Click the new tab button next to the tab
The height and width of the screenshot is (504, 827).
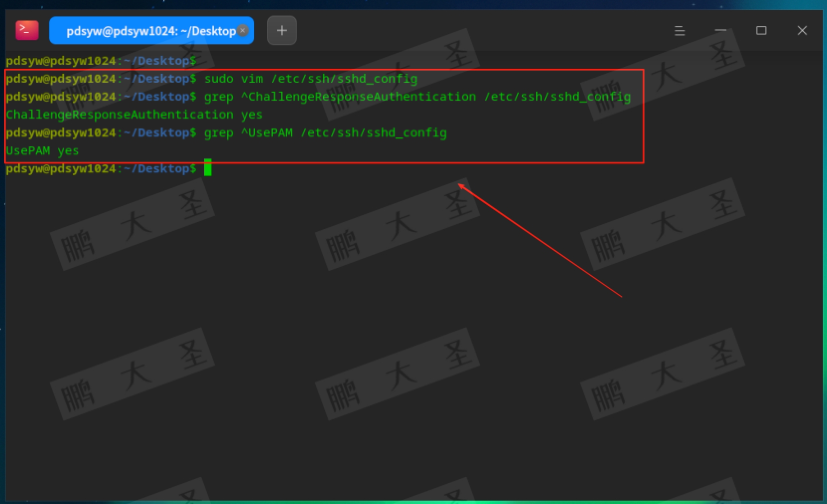[x=281, y=30]
